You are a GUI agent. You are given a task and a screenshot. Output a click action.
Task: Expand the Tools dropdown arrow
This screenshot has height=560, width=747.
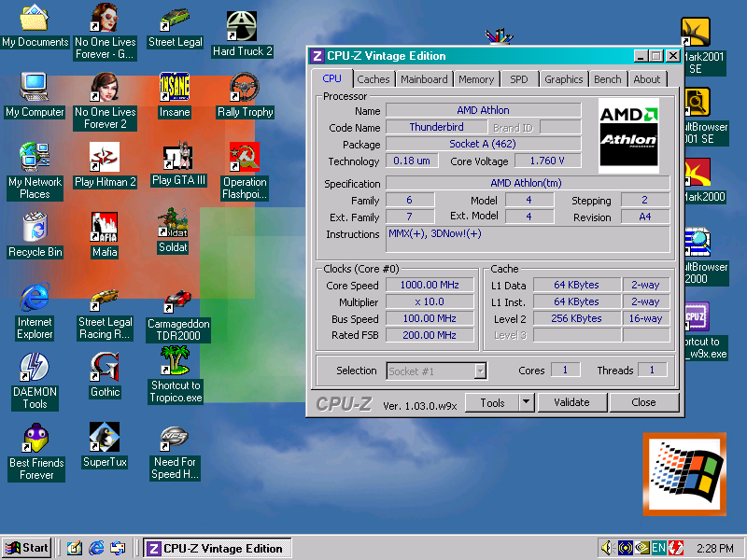[x=526, y=402]
